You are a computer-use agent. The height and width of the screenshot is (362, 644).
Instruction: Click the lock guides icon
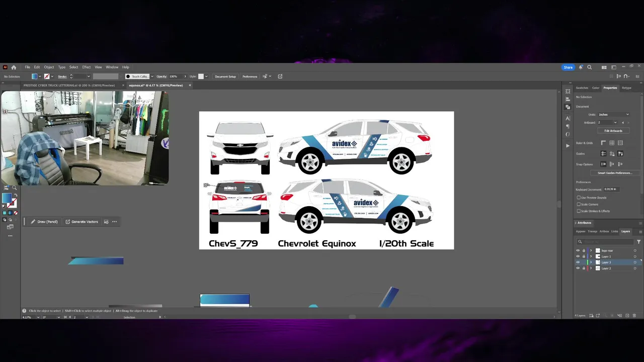pos(612,153)
